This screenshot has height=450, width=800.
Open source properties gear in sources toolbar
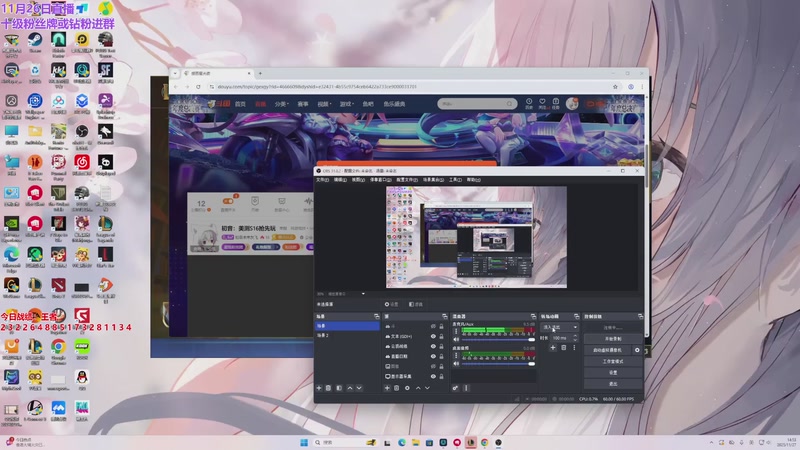pyautogui.click(x=407, y=388)
